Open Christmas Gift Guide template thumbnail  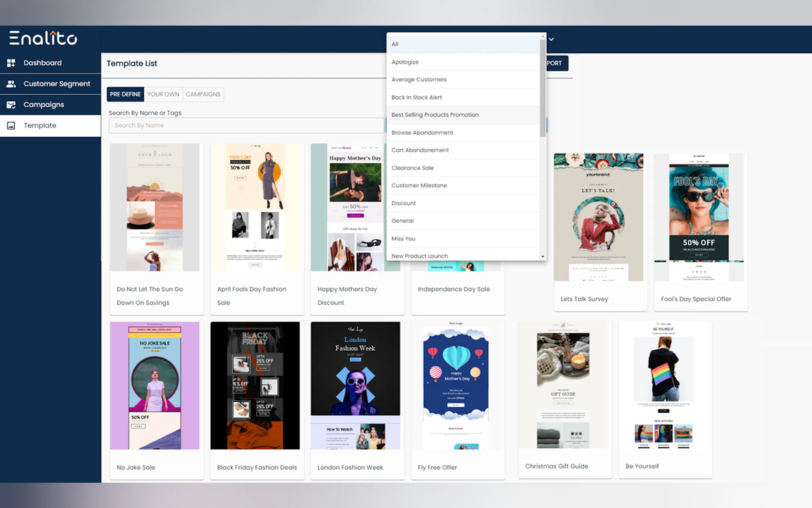[x=563, y=385]
